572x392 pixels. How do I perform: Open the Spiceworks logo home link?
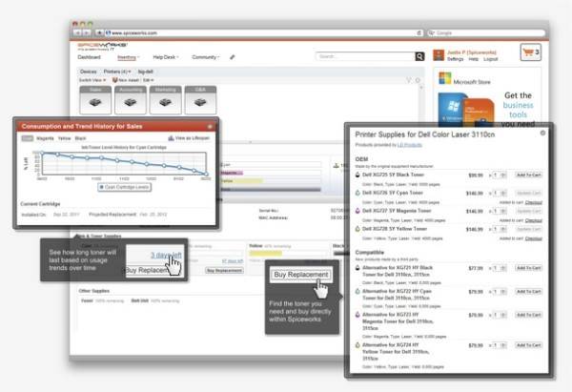pos(102,46)
